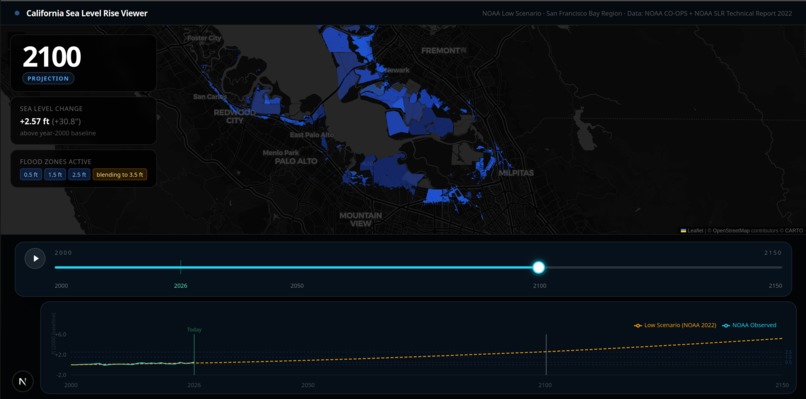This screenshot has width=806, height=399.
Task: Click the blending to 3.5 ft chip
Action: 120,175
